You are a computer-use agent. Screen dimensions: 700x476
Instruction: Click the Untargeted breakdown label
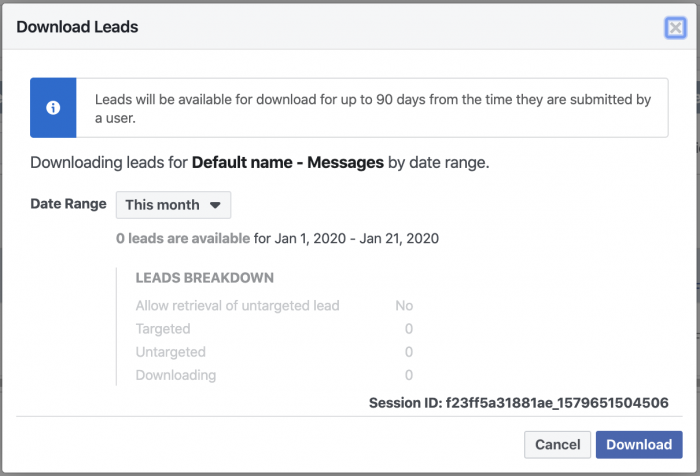(171, 352)
